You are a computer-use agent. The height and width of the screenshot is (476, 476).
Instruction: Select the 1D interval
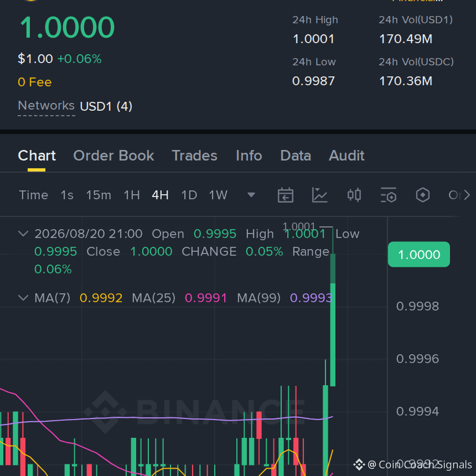click(x=189, y=195)
